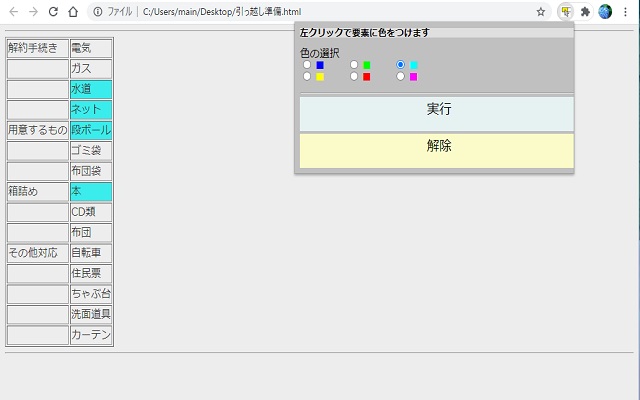Bookmark this page with the star icon

point(541,12)
